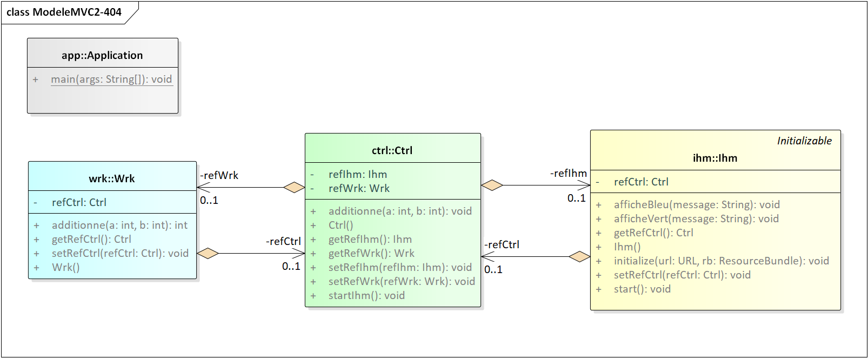The image size is (868, 358).
Task: Click the -refIhm association role label
Action: pos(568,173)
